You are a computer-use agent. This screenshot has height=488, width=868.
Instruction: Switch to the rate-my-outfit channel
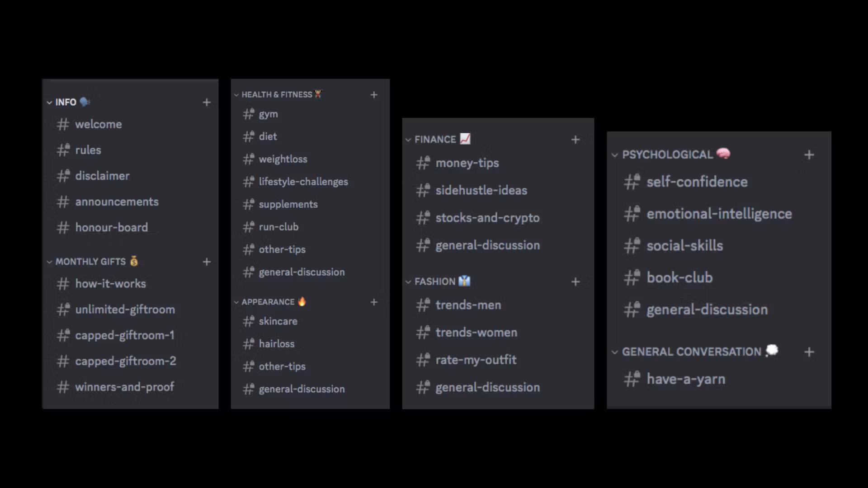coord(476,360)
